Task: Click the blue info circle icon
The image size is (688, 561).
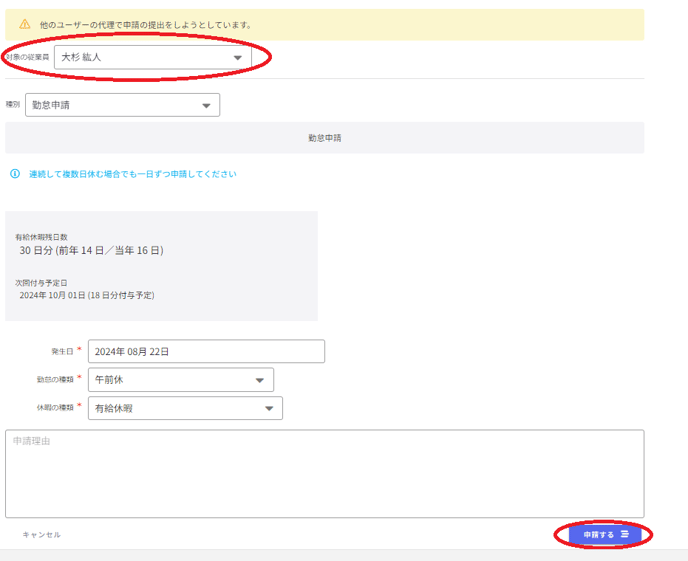Action: (15, 174)
